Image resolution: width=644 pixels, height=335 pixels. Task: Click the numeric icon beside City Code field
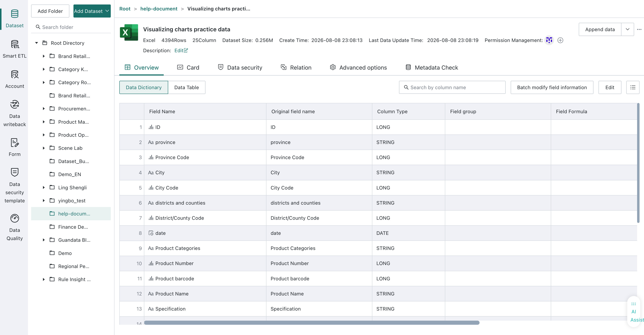[151, 188]
